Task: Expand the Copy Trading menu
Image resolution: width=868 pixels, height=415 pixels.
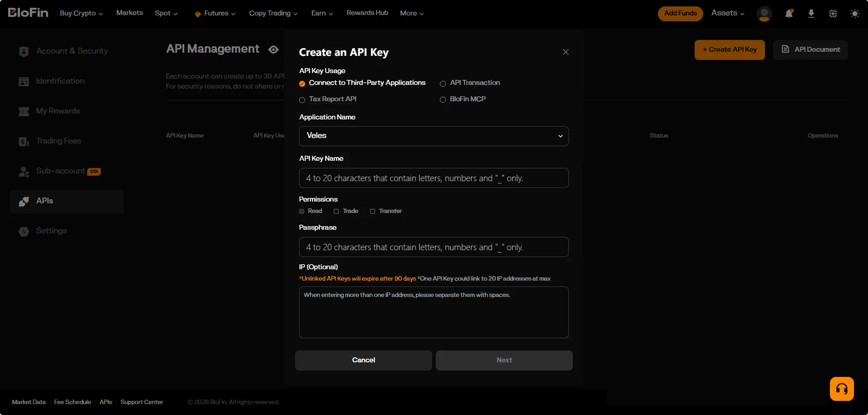Action: (273, 13)
